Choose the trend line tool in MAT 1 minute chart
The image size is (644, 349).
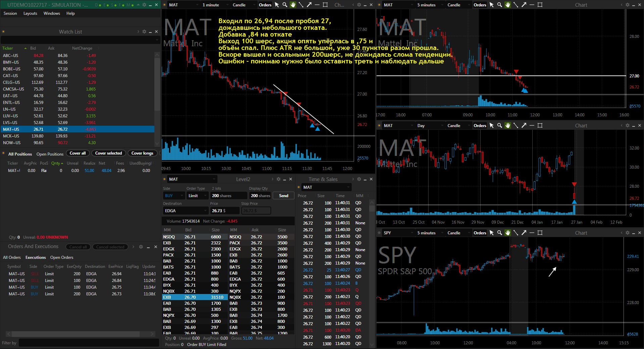click(x=301, y=5)
